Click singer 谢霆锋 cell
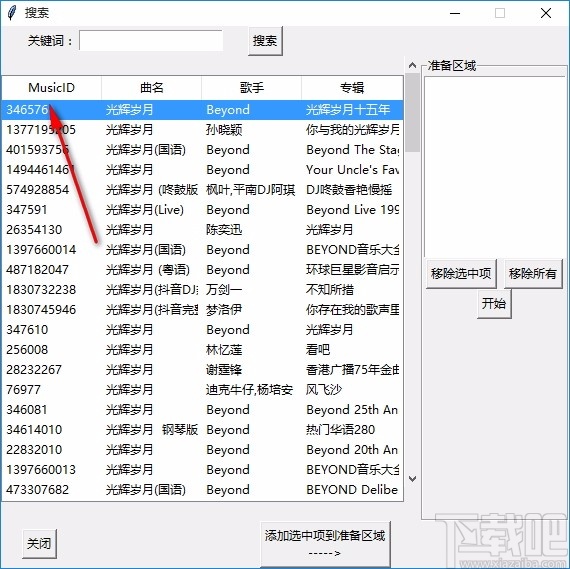The image size is (570, 569). coord(224,370)
